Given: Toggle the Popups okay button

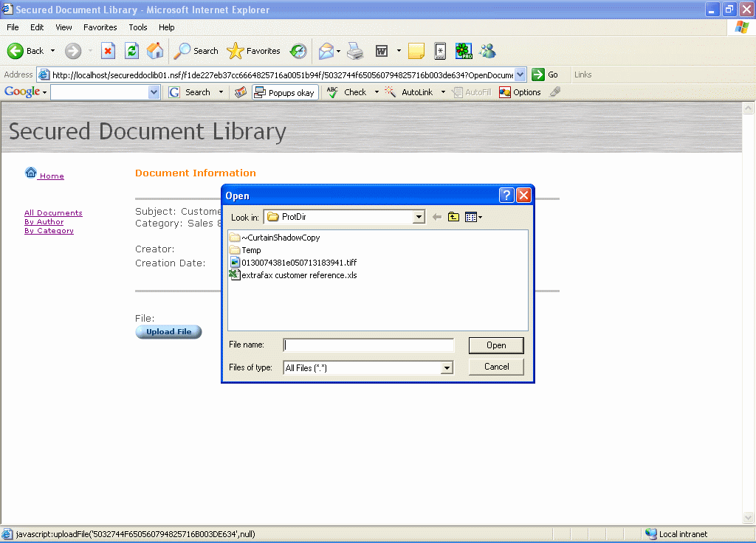Looking at the screenshot, I should (x=285, y=92).
